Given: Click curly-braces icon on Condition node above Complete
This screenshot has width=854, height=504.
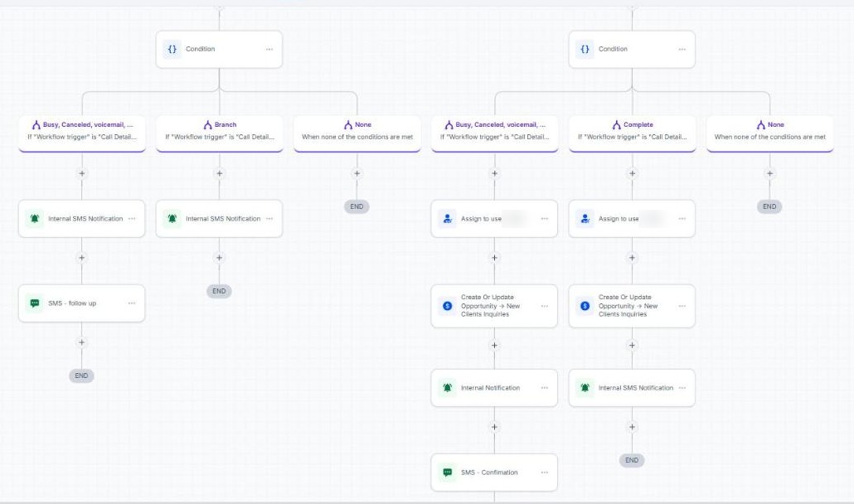Looking at the screenshot, I should [x=585, y=49].
